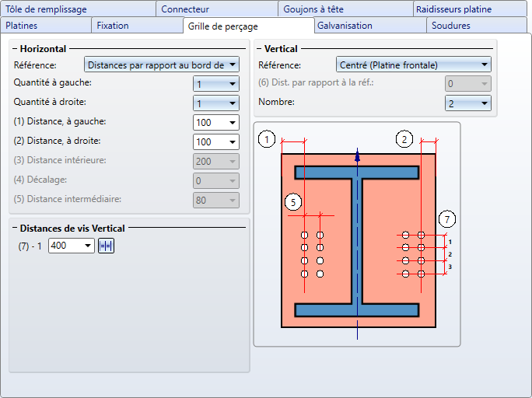
Task: Open the Vertical Référence dropdown showing Centré
Action: coord(413,65)
